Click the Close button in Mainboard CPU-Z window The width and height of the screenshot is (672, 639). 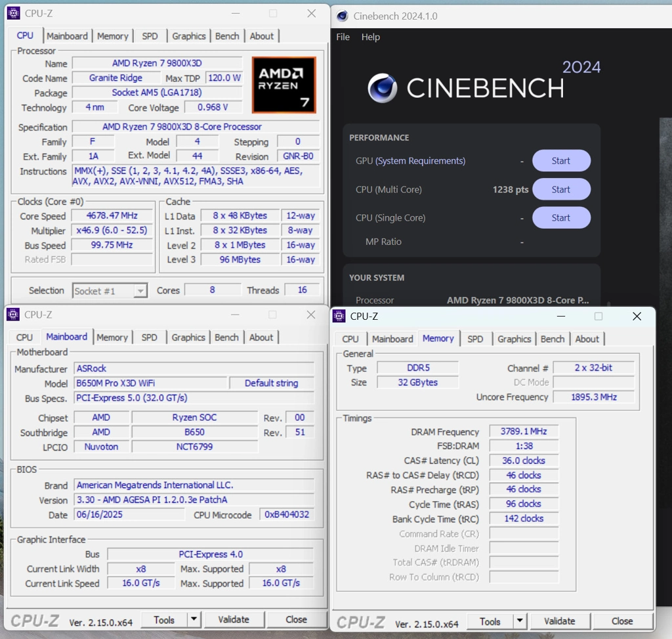pyautogui.click(x=296, y=620)
